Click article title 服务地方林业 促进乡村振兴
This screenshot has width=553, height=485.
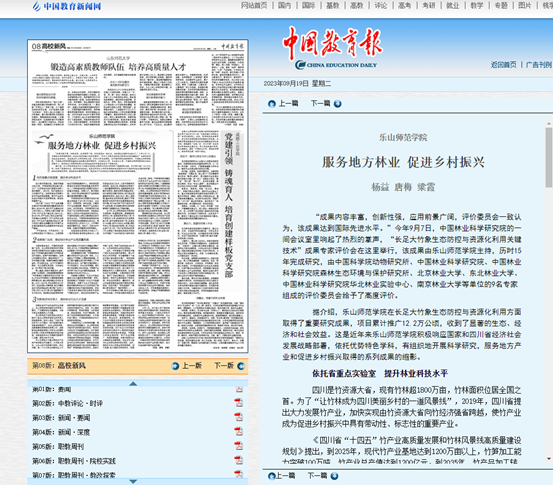403,162
